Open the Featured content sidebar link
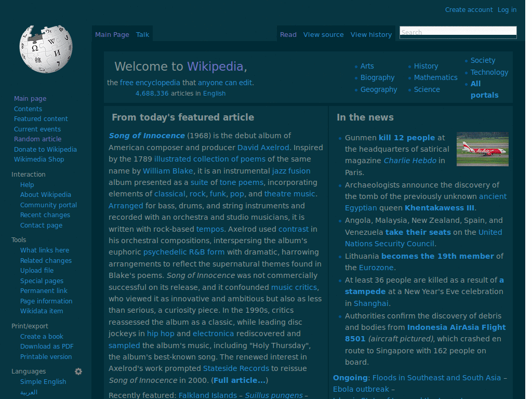This screenshot has height=399, width=532. click(41, 119)
